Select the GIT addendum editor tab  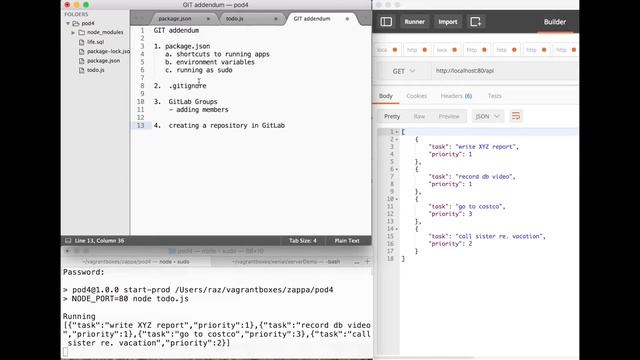pyautogui.click(x=312, y=19)
